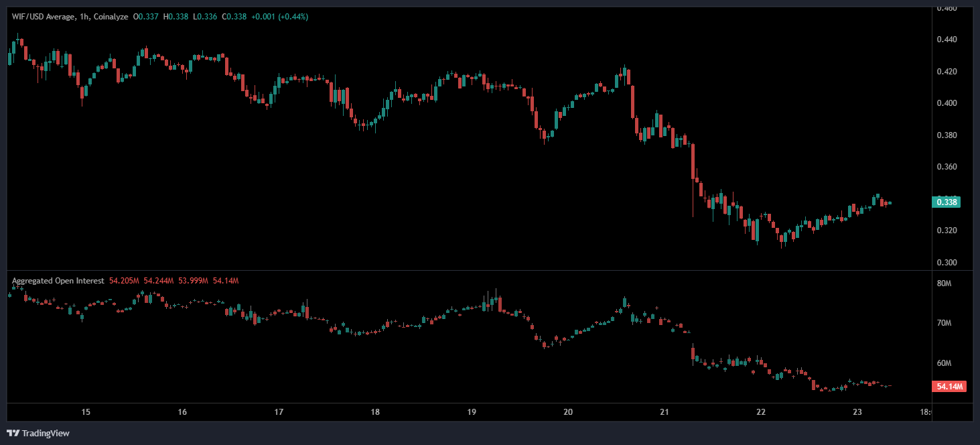The width and height of the screenshot is (980, 445).
Task: Click date label 17 on time axis
Action: pos(279,412)
